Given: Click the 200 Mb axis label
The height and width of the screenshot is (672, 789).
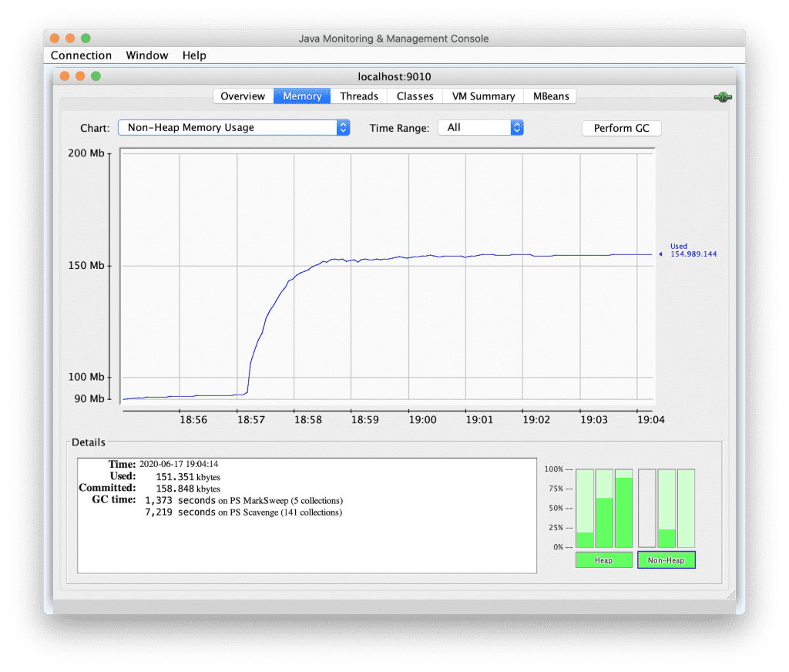Looking at the screenshot, I should pyautogui.click(x=86, y=153).
